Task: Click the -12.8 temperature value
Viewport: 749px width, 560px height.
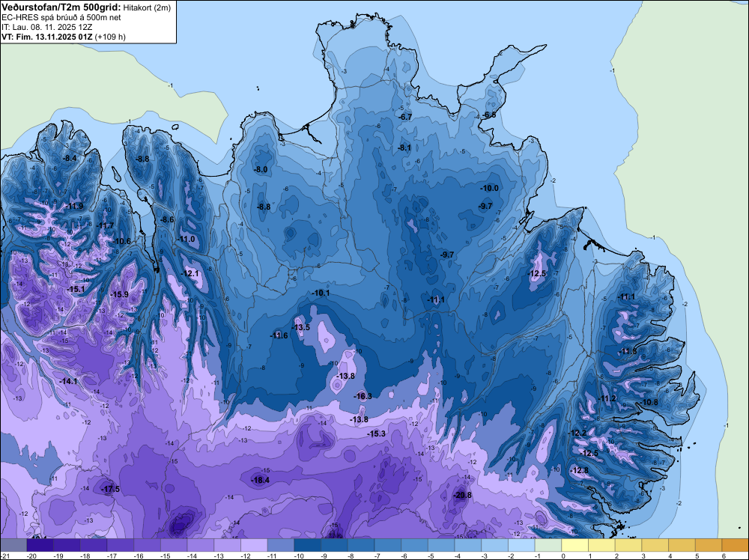Action: pos(580,470)
